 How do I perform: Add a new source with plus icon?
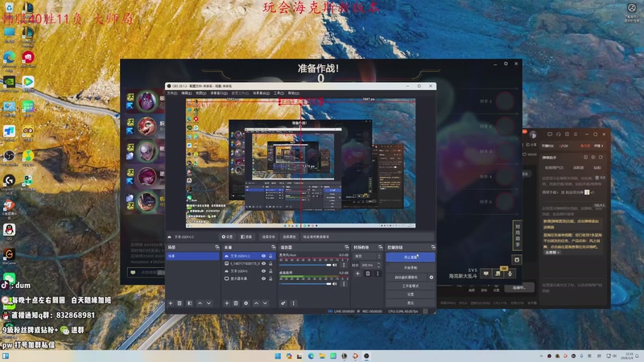pyautogui.click(x=226, y=303)
